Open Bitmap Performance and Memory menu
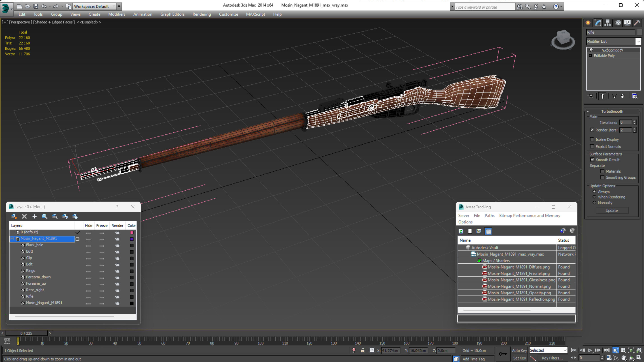Viewport: 644px width, 362px height. pos(530,215)
